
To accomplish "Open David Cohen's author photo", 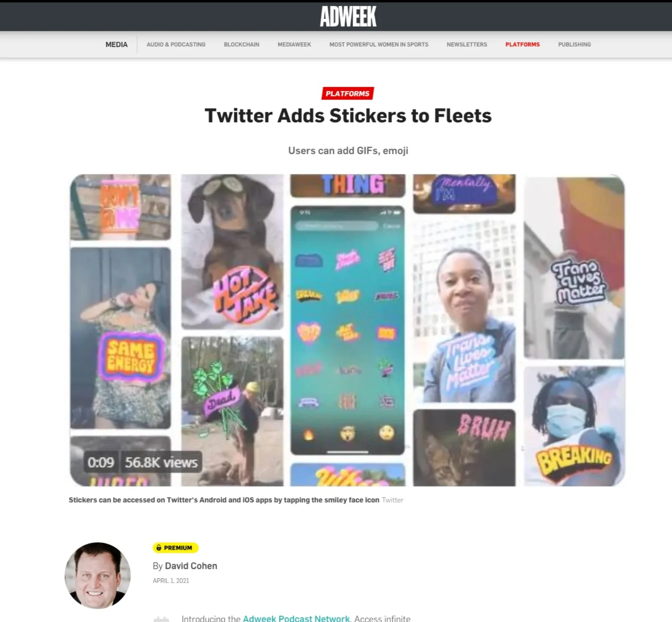I will point(98,576).
